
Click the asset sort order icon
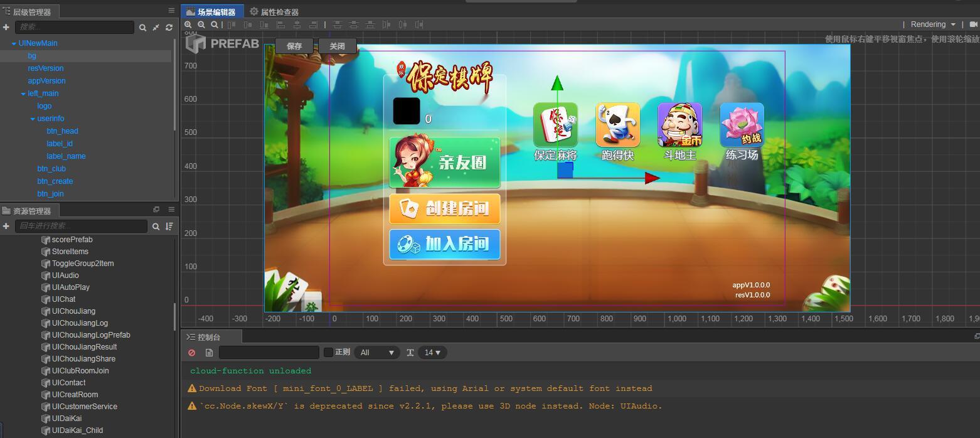pyautogui.click(x=169, y=226)
